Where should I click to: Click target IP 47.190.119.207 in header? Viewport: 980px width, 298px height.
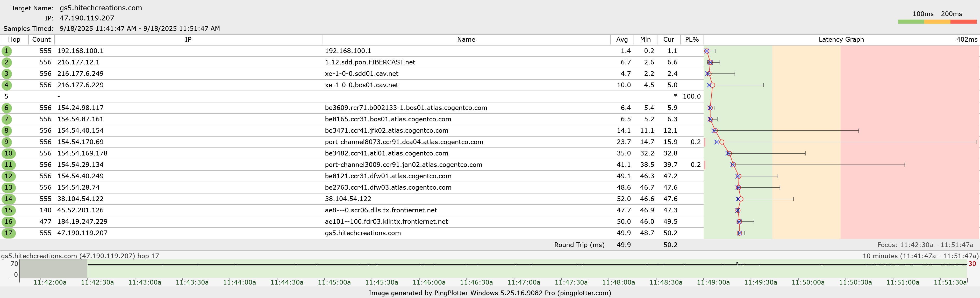[87, 18]
